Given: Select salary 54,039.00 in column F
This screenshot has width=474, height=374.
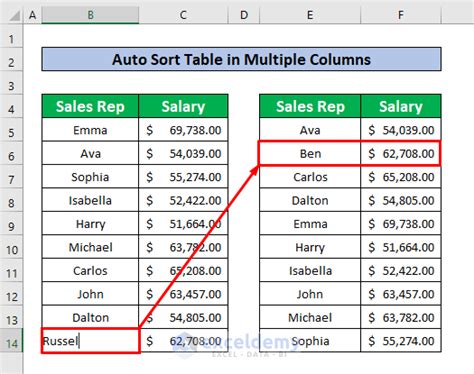Looking at the screenshot, I should coord(401,130).
